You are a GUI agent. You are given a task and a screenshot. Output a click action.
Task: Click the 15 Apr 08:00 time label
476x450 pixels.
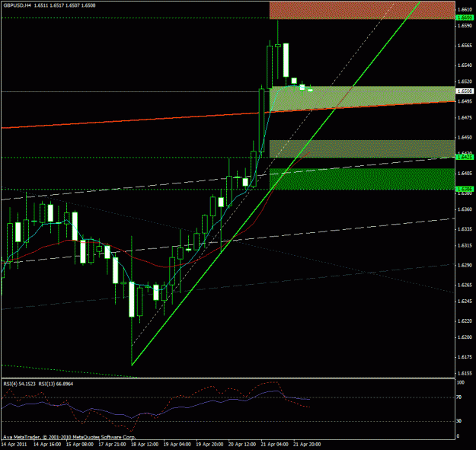(x=79, y=445)
